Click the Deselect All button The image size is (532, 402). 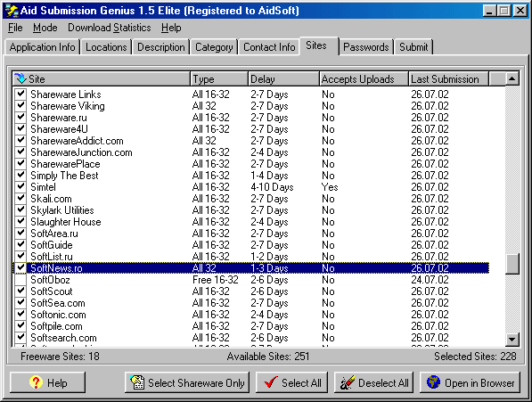[374, 382]
